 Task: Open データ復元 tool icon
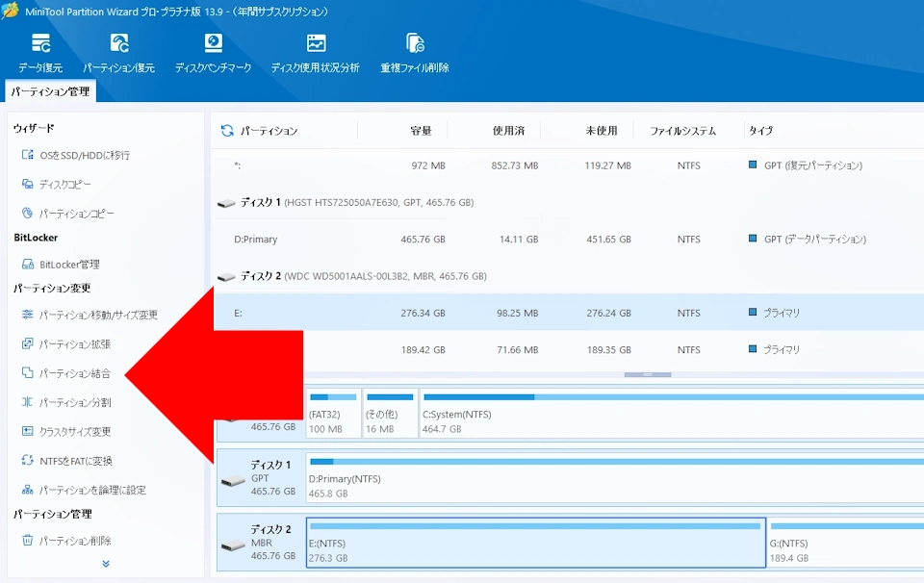[x=40, y=43]
